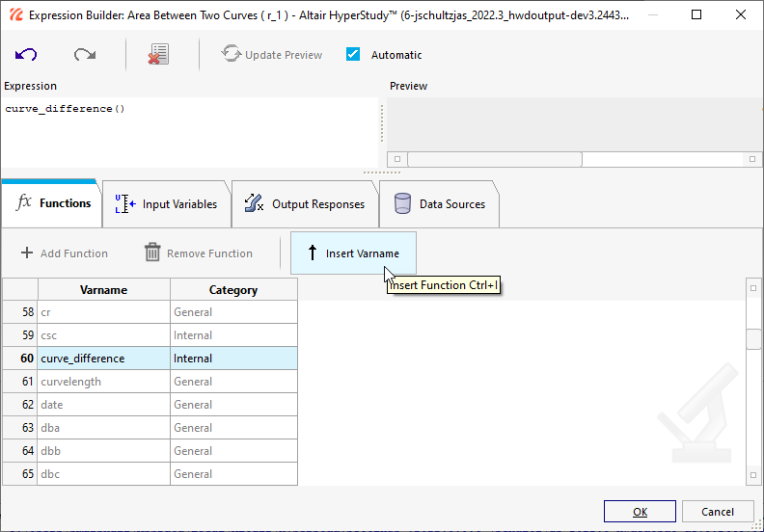Click the Remove Function trash button

coord(199,253)
